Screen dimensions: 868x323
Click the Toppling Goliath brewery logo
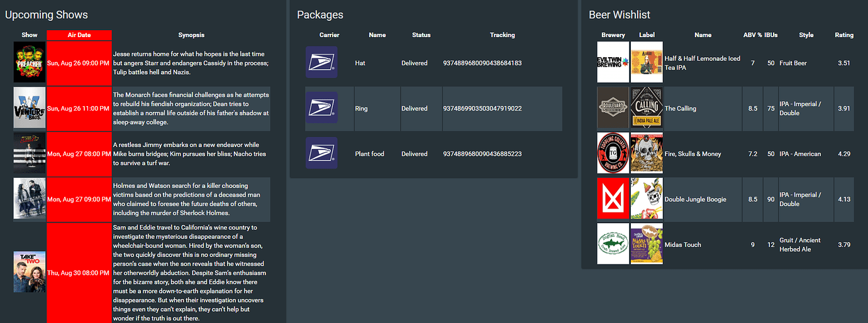coord(613,153)
